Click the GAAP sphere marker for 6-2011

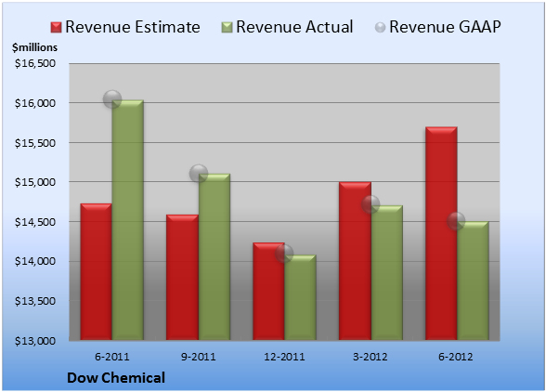point(112,99)
